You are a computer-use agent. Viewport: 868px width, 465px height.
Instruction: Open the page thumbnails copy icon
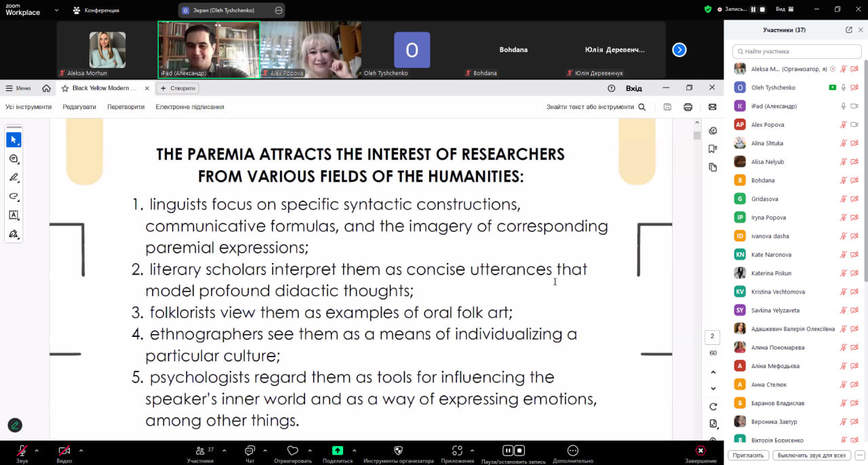[712, 167]
